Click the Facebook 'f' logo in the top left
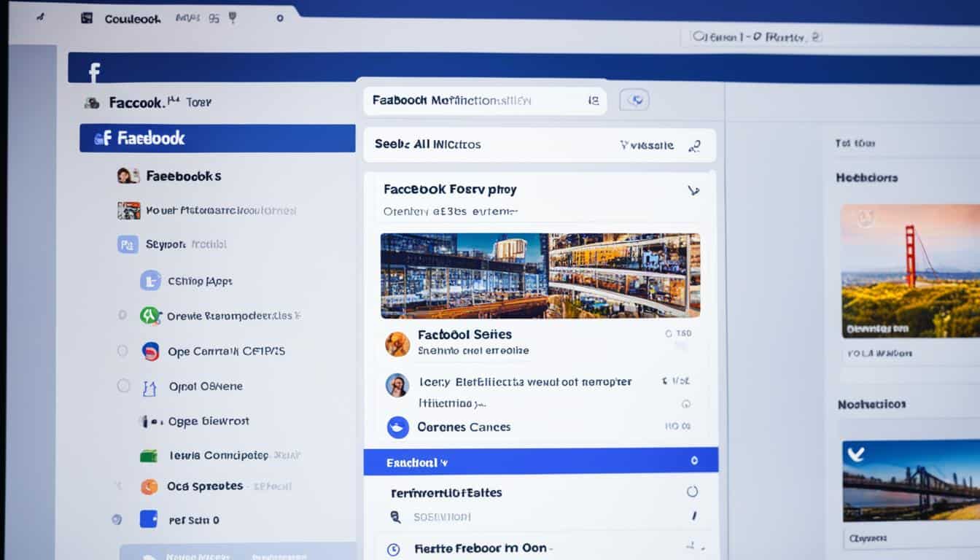The width and height of the screenshot is (980, 560). click(x=96, y=69)
